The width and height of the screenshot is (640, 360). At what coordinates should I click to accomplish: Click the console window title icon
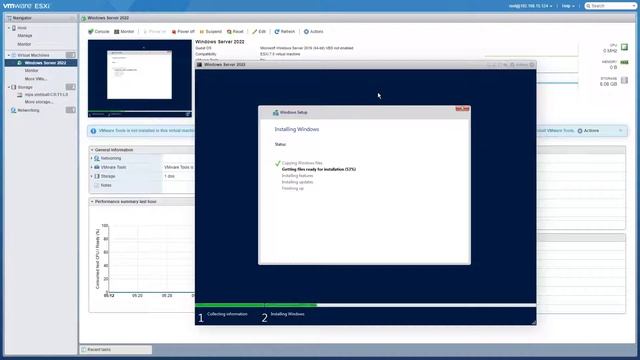199,64
